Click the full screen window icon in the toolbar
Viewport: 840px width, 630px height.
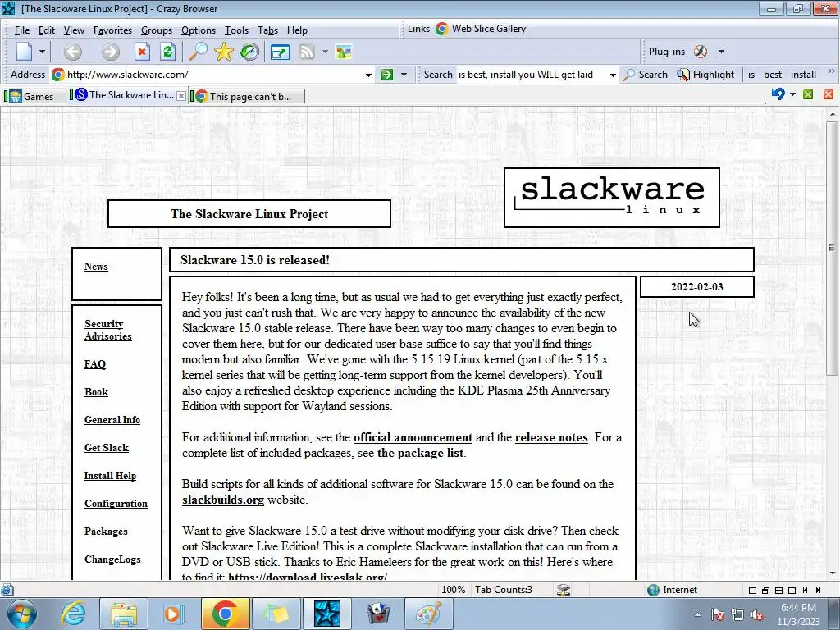(x=280, y=52)
